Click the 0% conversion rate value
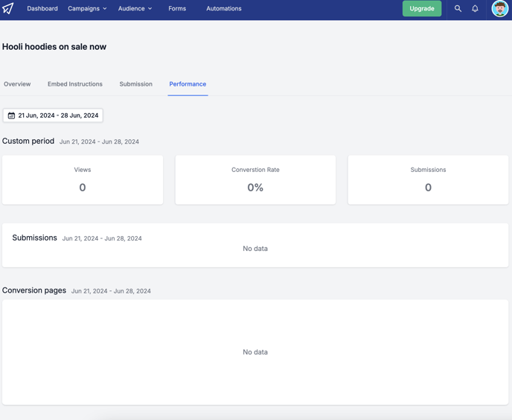The image size is (512, 420). (x=255, y=187)
